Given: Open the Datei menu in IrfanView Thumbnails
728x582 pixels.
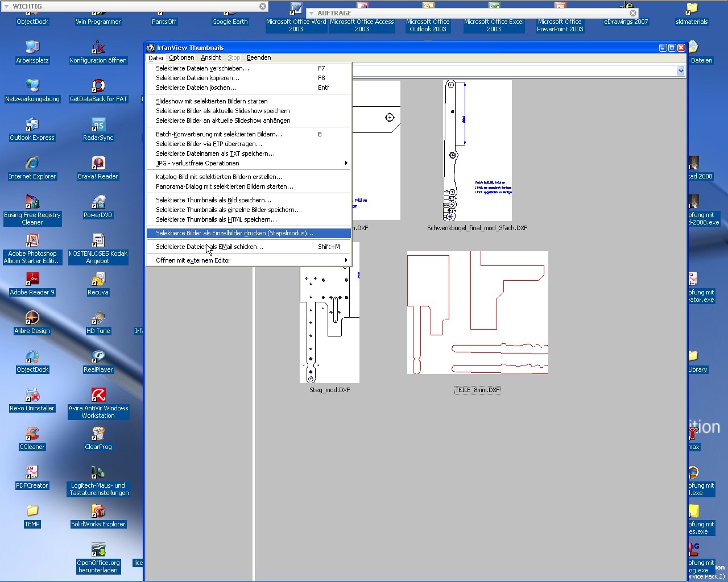Looking at the screenshot, I should pyautogui.click(x=155, y=57).
